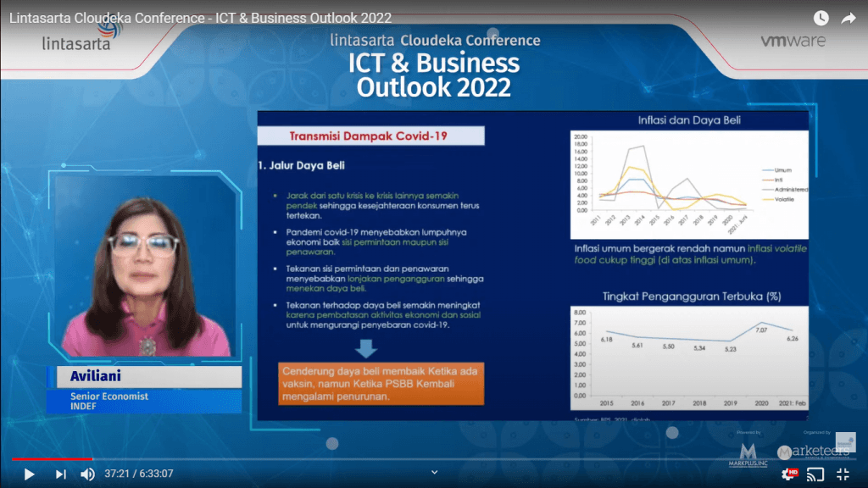The height and width of the screenshot is (488, 868).
Task: Click the vmware logo
Action: (x=793, y=41)
